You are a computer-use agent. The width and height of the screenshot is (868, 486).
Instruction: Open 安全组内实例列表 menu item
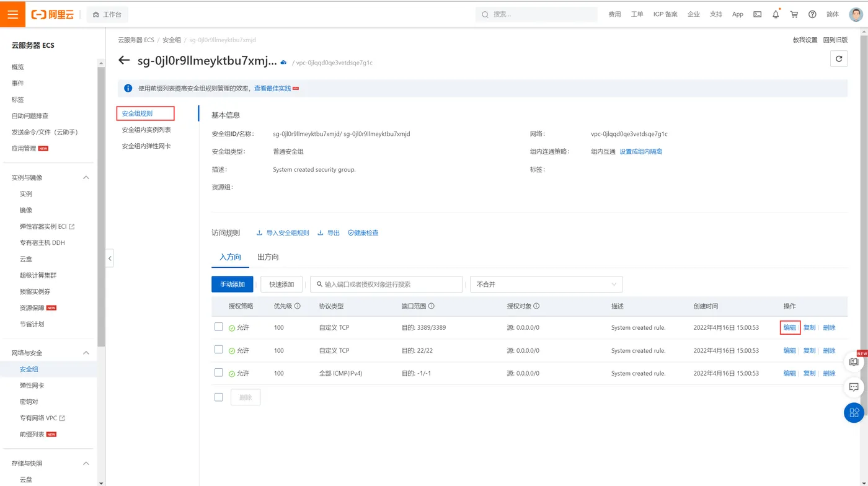[146, 130]
